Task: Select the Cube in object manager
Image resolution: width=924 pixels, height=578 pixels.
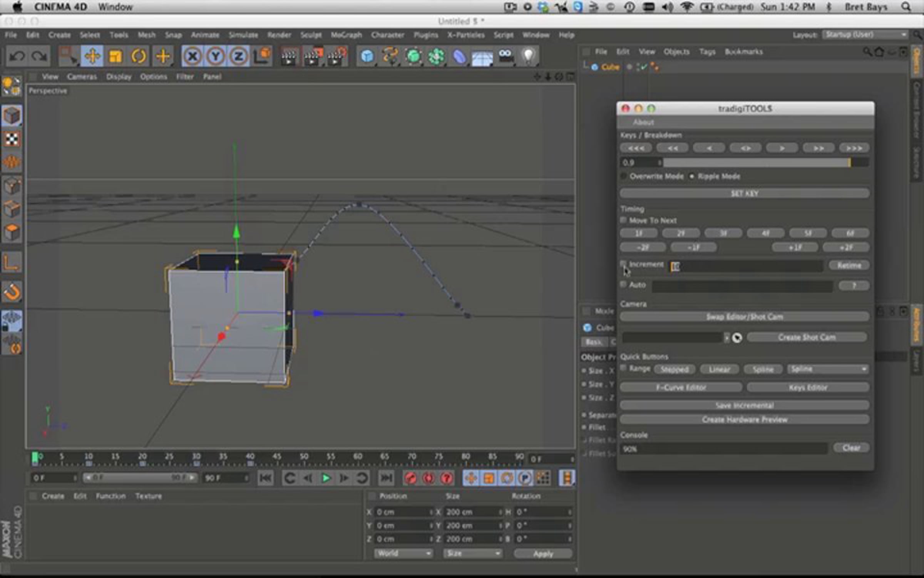Action: [611, 67]
